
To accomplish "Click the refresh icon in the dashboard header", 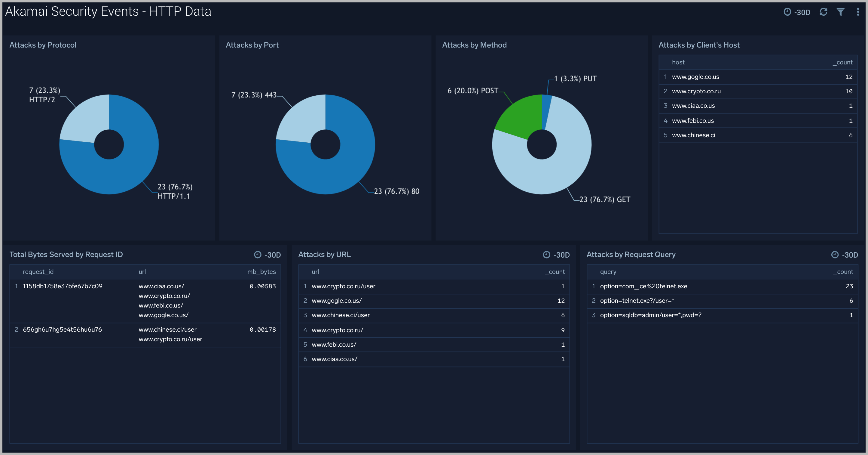I will (824, 12).
